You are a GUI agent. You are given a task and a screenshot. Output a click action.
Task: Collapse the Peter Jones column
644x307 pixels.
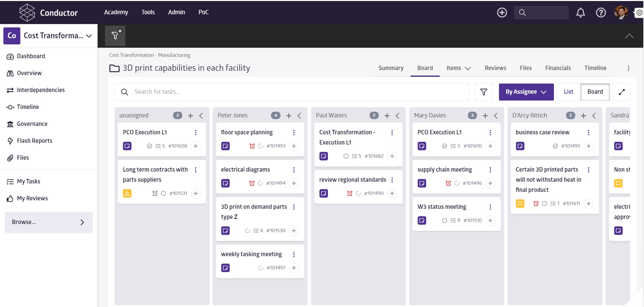[299, 115]
